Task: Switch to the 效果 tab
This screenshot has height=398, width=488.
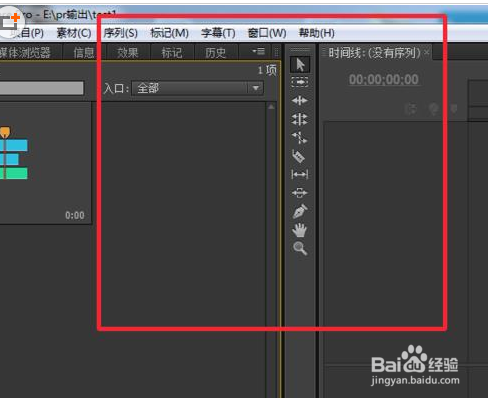Action: click(128, 52)
